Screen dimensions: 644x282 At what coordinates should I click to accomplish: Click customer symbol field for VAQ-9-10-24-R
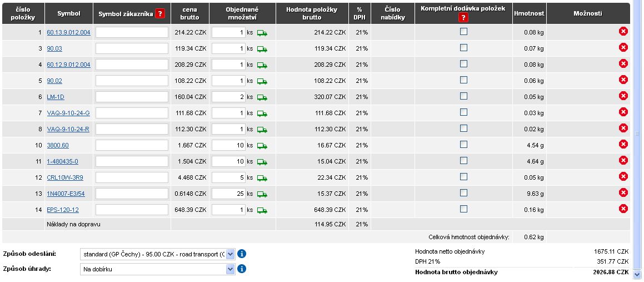coord(132,129)
